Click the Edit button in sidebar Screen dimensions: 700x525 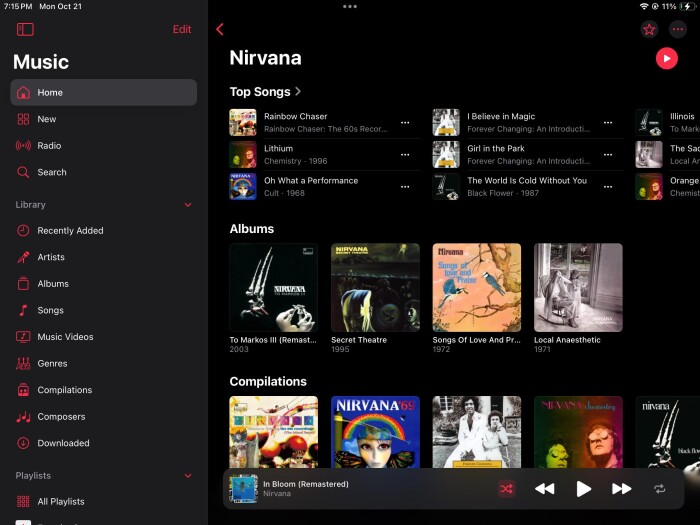click(182, 30)
